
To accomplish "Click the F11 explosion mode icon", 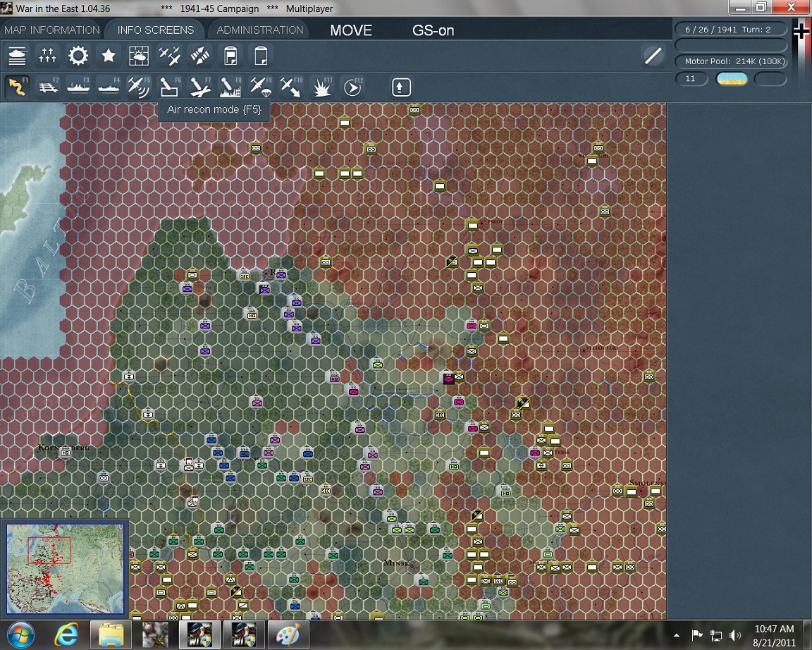I will click(x=321, y=87).
